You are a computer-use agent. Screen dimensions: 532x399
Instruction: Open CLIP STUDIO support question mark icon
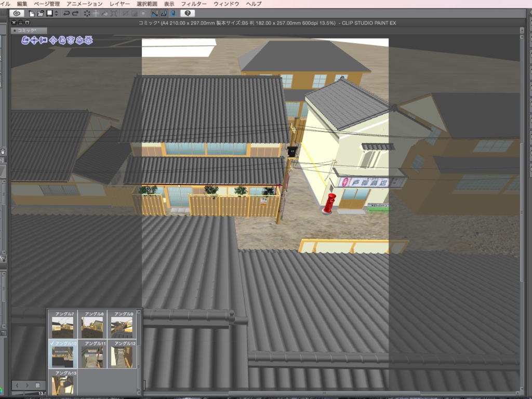pyautogui.click(x=187, y=14)
